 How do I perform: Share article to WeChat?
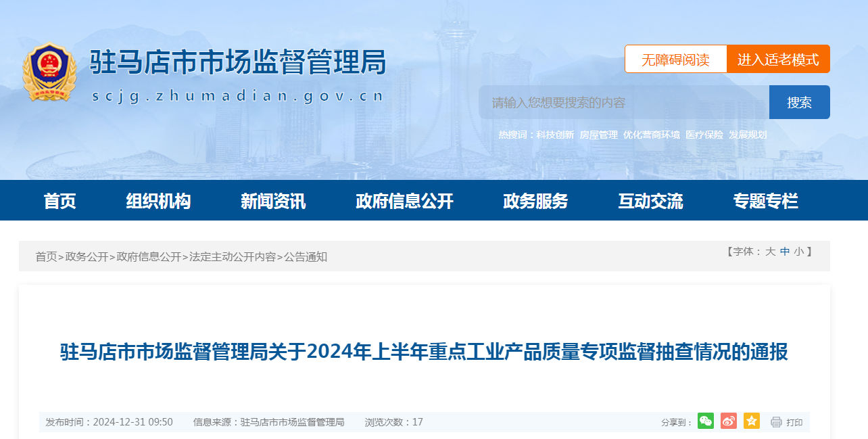point(706,421)
